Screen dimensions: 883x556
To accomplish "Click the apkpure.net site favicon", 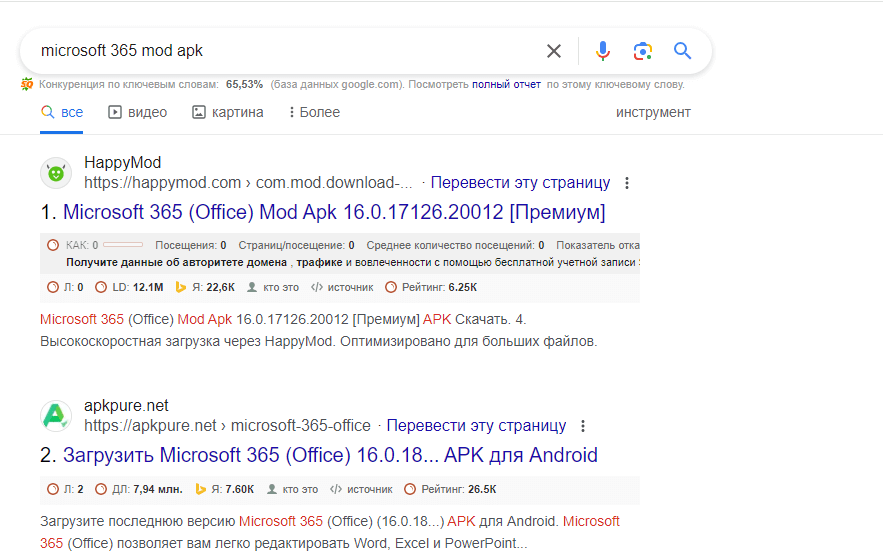I will click(56, 416).
